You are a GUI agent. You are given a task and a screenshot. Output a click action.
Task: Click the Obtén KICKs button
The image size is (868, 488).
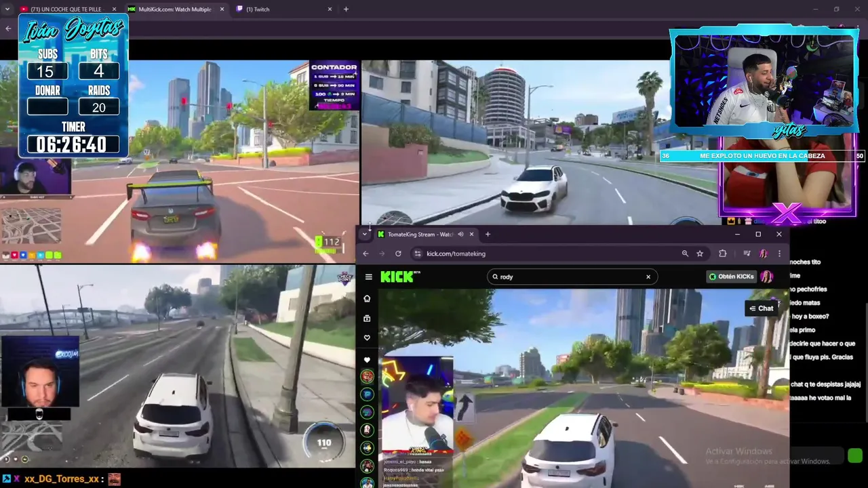point(731,277)
